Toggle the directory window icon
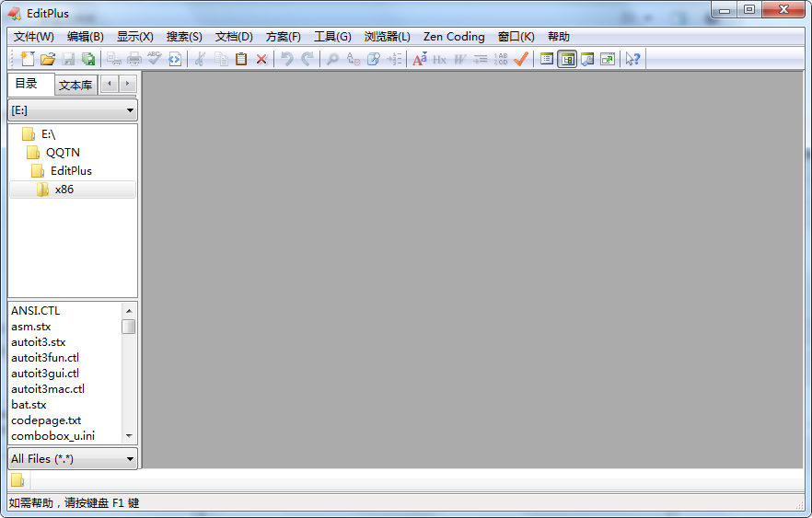Viewport: 812px width, 518px height. click(567, 59)
